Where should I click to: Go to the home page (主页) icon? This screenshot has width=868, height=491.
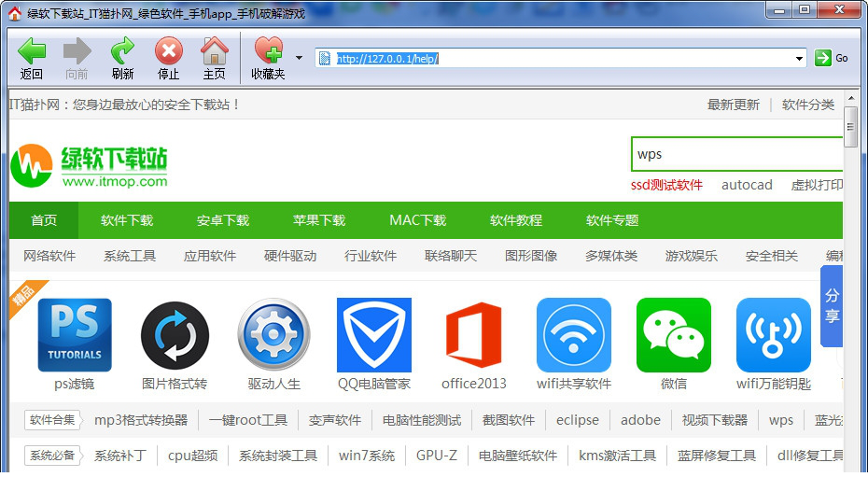tap(215, 51)
